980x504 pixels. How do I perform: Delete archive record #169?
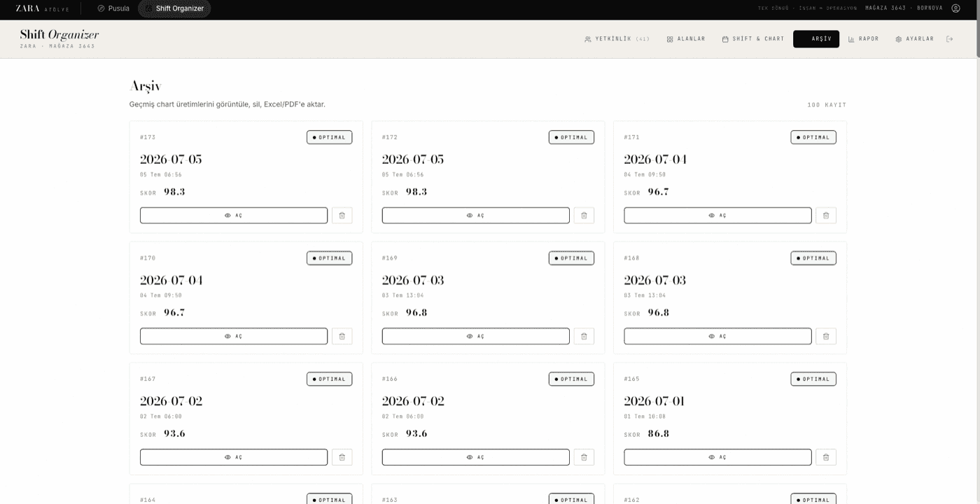click(584, 337)
